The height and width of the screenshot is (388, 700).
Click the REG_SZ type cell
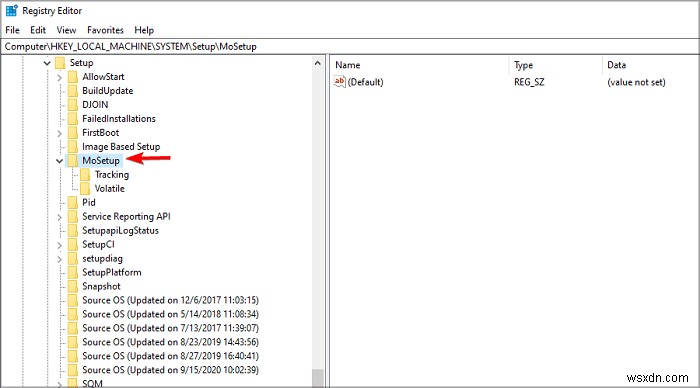pos(529,82)
